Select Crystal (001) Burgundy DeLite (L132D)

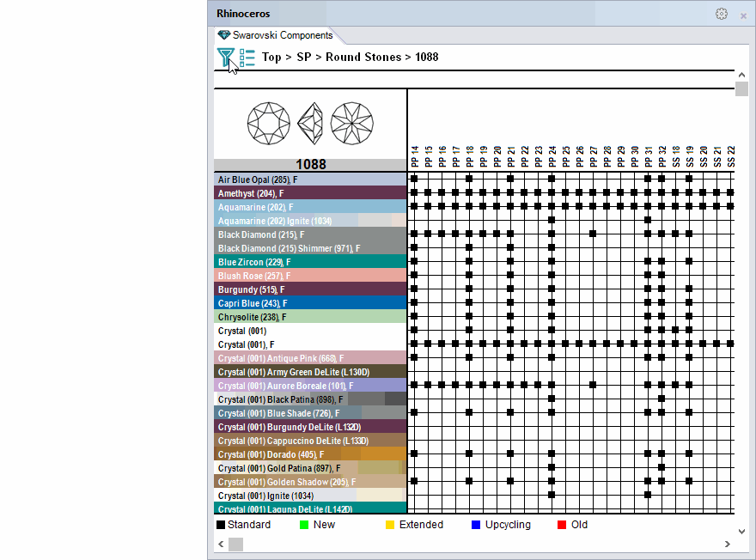310,427
